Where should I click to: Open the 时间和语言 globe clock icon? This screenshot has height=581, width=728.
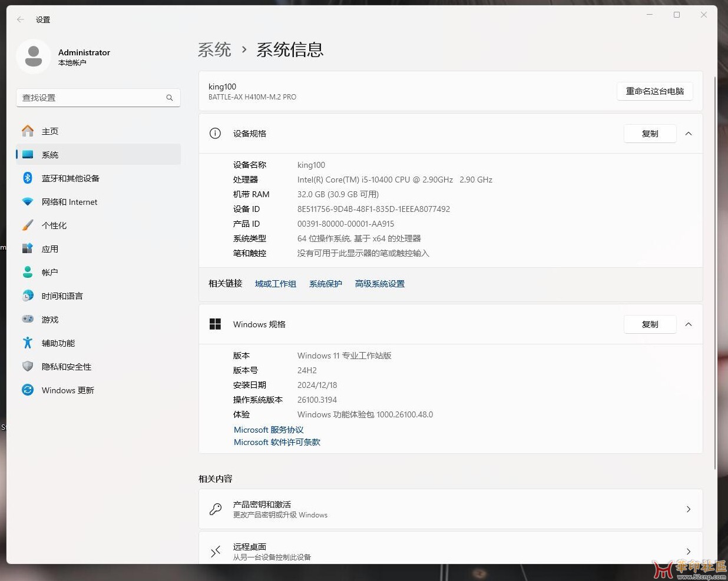28,296
